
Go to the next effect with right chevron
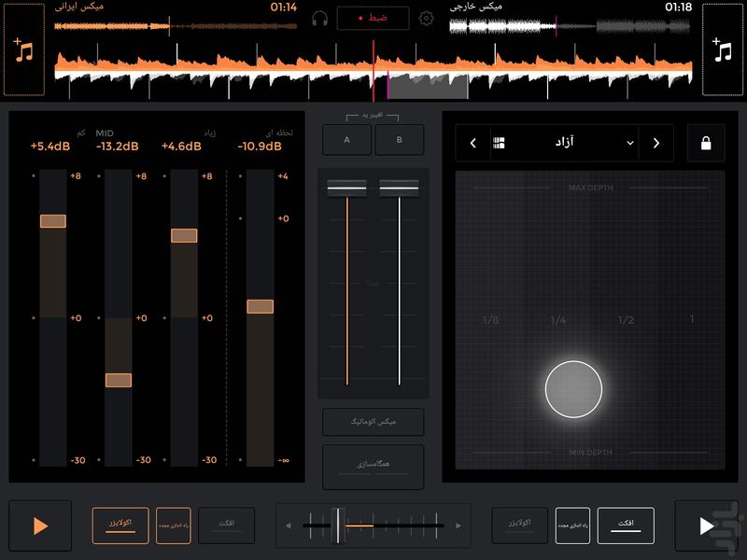click(x=655, y=143)
